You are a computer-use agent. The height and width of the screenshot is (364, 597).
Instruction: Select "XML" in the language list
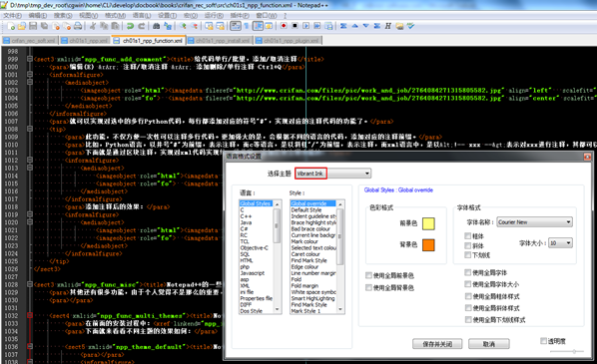pos(245,285)
